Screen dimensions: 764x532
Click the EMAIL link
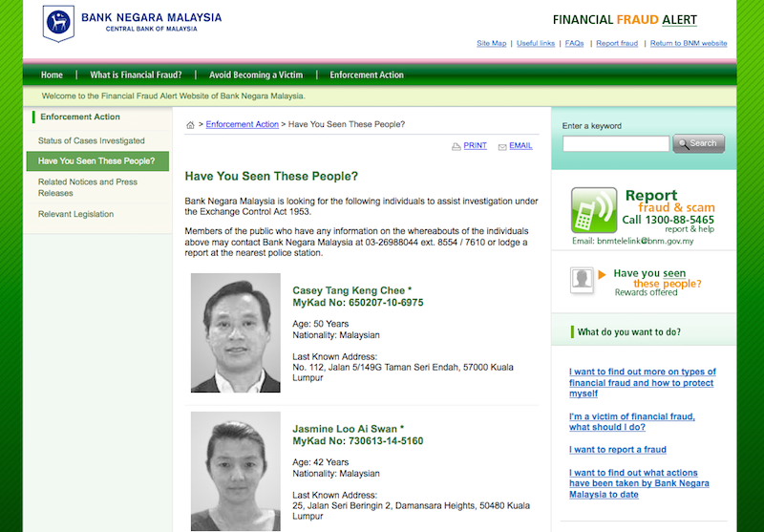(520, 146)
